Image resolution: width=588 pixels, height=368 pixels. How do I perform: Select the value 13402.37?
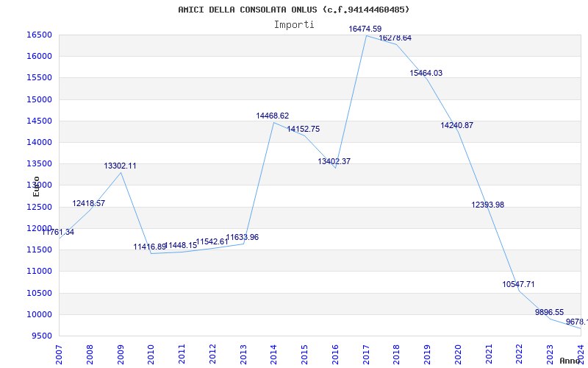tap(334, 161)
